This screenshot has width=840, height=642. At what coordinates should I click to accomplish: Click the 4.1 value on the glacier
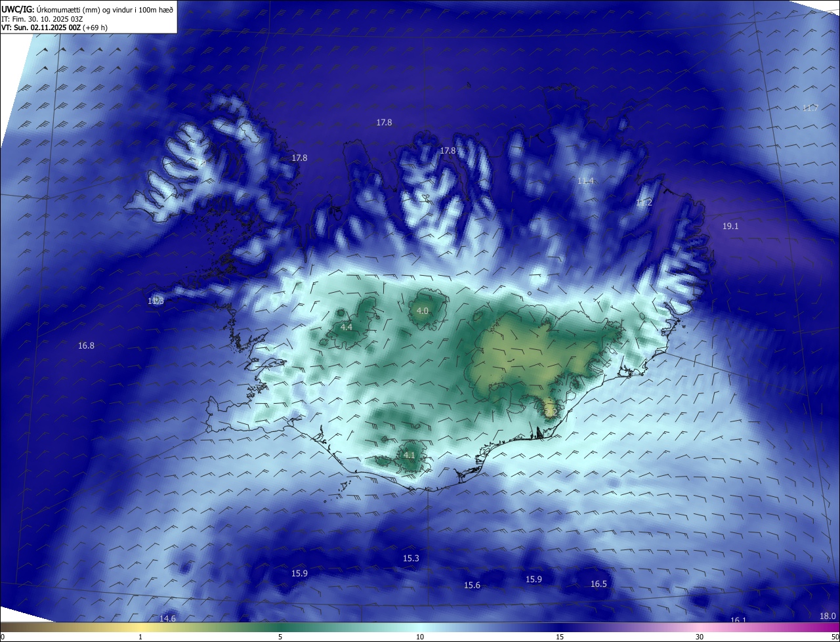coord(409,455)
